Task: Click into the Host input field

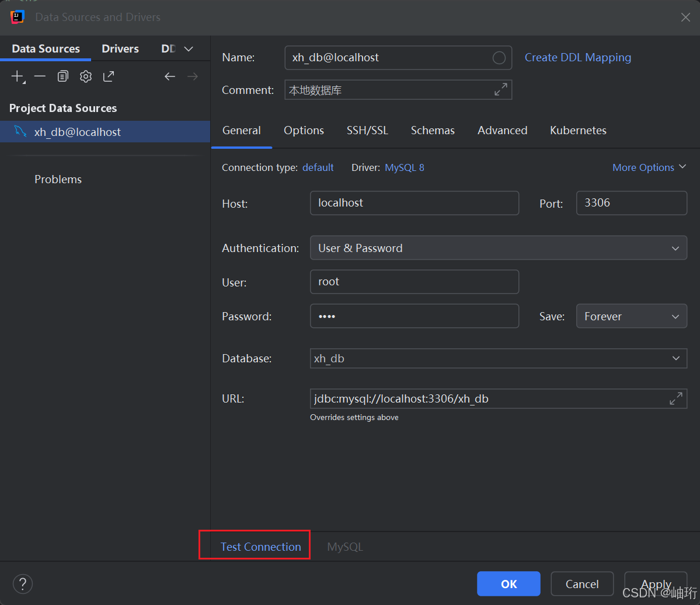Action: (414, 203)
